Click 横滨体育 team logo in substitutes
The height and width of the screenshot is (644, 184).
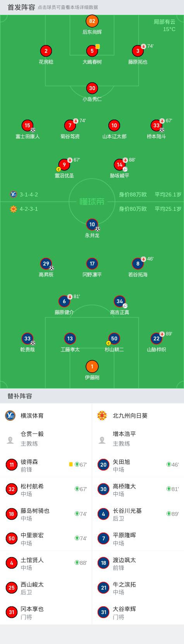coord(10,415)
